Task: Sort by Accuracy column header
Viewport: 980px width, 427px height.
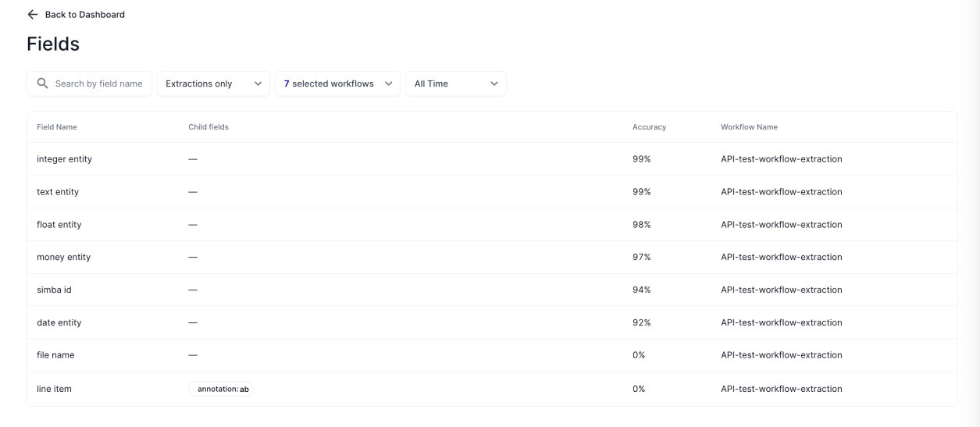Action: click(649, 127)
